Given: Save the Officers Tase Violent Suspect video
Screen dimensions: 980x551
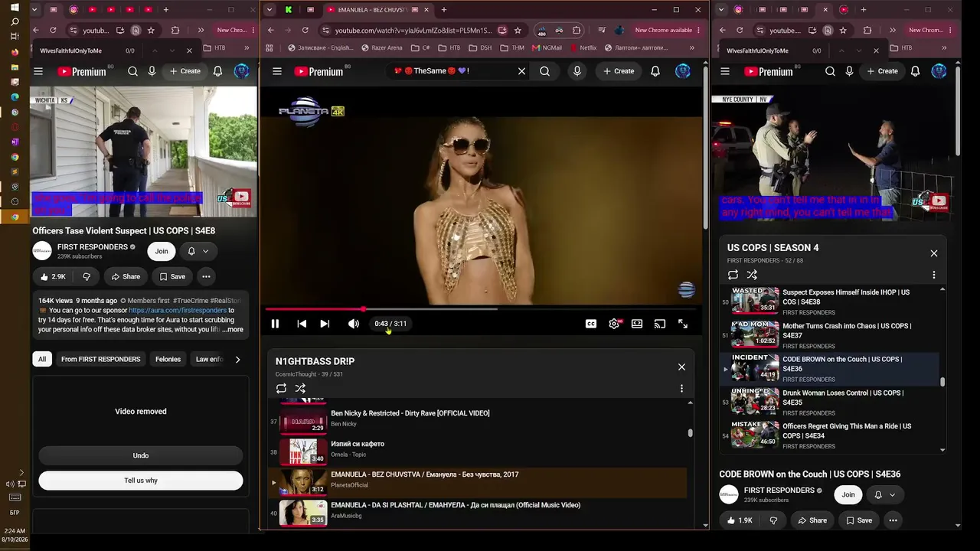Looking at the screenshot, I should (171, 276).
